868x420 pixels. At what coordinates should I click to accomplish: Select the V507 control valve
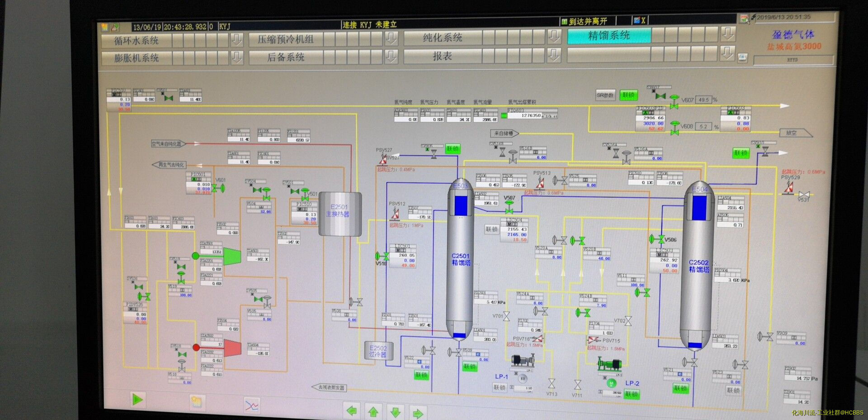click(x=509, y=207)
